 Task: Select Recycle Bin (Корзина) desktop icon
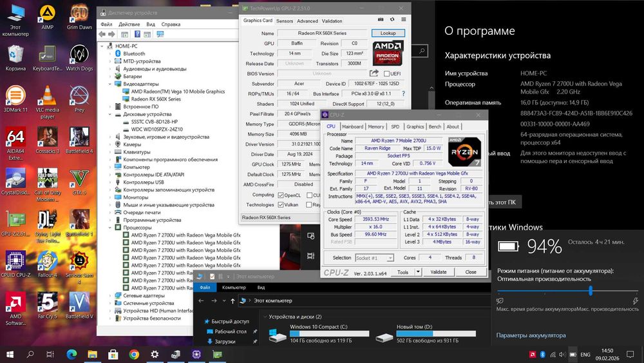click(15, 58)
